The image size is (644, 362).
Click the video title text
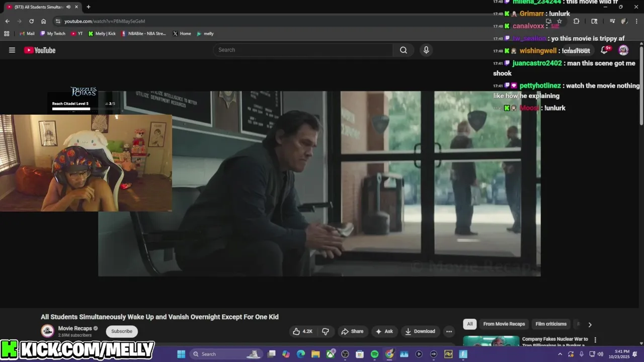[x=159, y=317]
